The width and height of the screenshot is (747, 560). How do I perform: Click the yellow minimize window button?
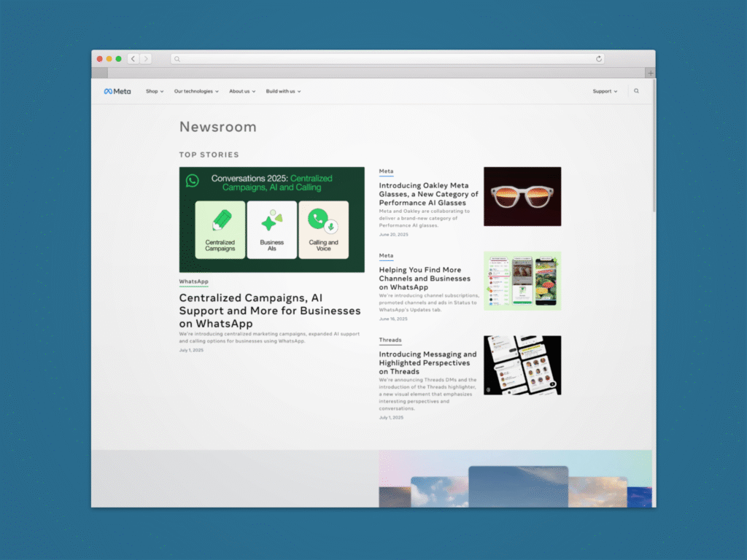(x=109, y=59)
